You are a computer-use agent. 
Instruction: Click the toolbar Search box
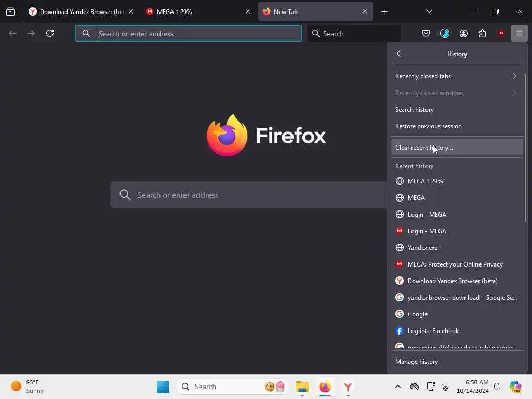(354, 33)
